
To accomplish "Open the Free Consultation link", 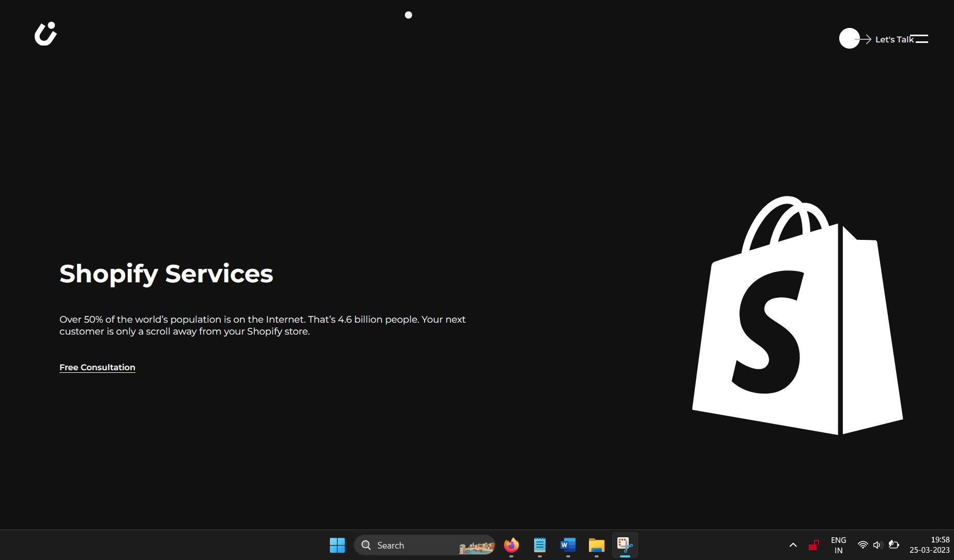I will tap(97, 367).
